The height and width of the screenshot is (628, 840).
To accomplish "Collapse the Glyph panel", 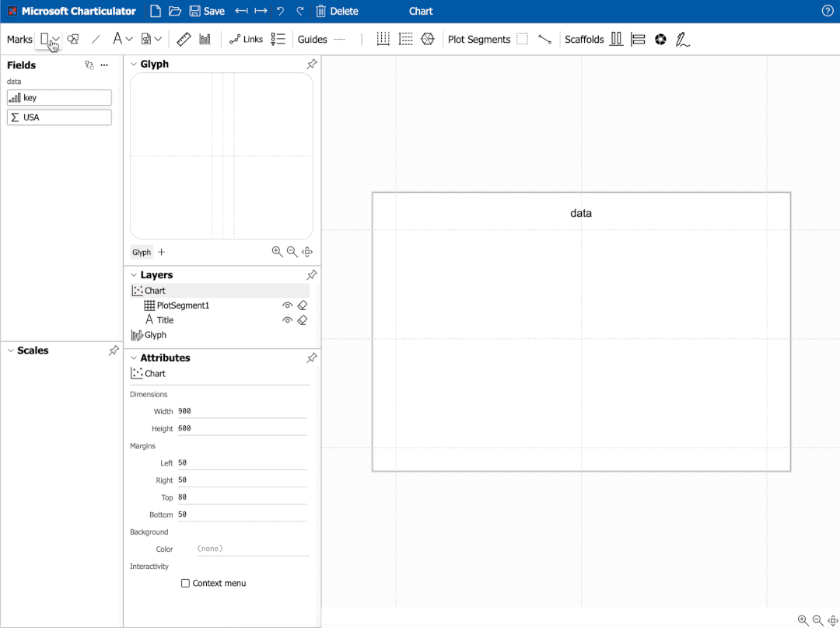I will tap(134, 64).
